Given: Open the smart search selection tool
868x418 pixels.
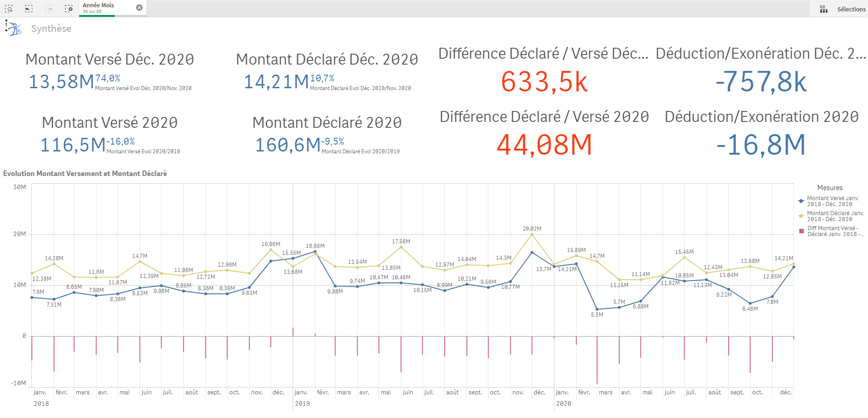Looking at the screenshot, I should tap(9, 9).
